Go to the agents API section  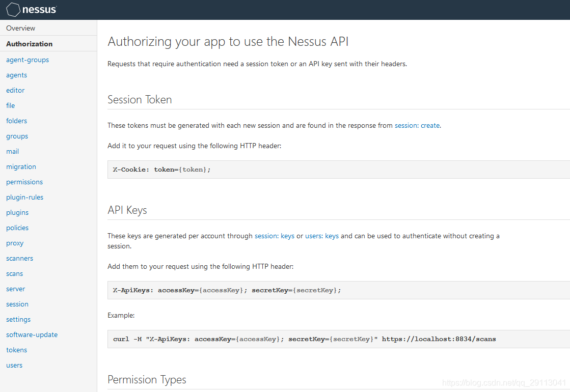click(x=17, y=75)
